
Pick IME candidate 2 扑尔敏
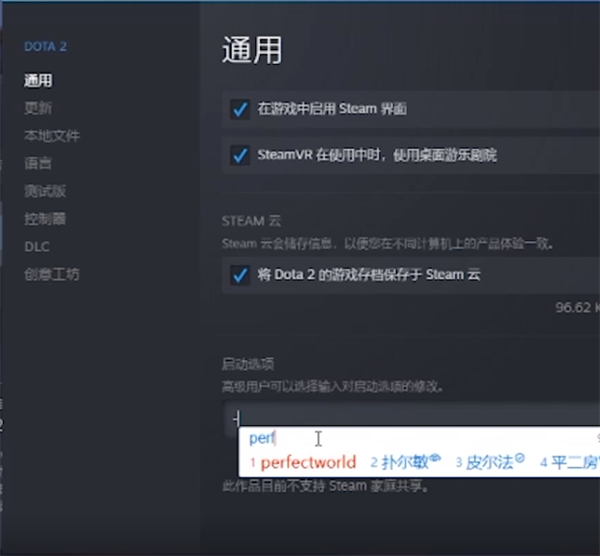pos(404,462)
